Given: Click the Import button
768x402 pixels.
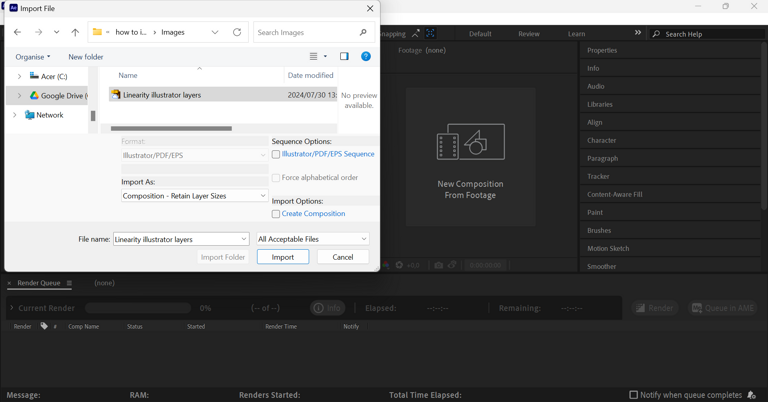Looking at the screenshot, I should (283, 257).
